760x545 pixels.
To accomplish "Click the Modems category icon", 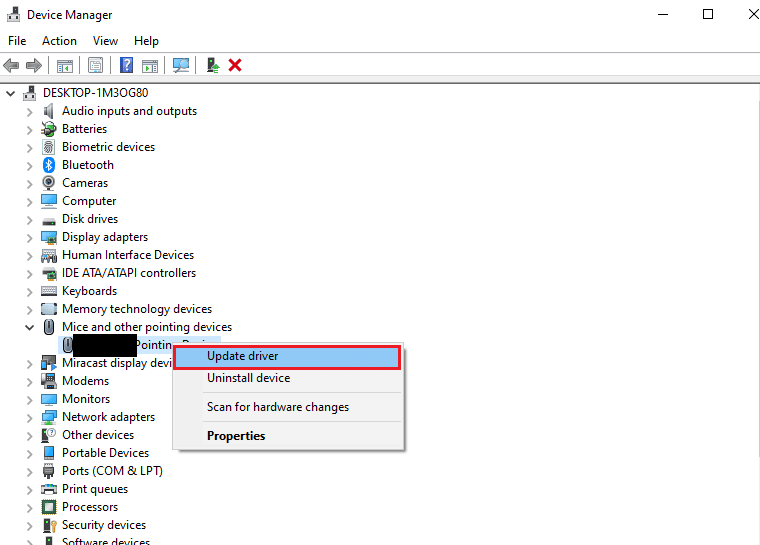I will 48,381.
